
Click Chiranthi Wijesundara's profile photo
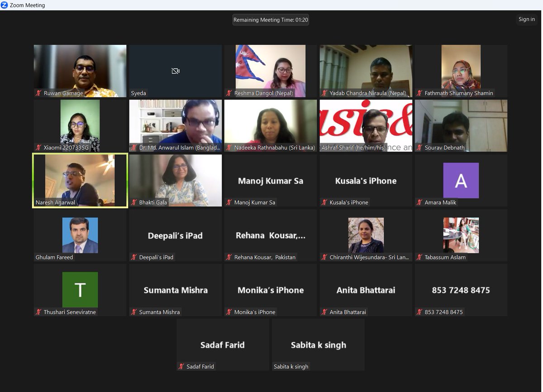[366, 235]
